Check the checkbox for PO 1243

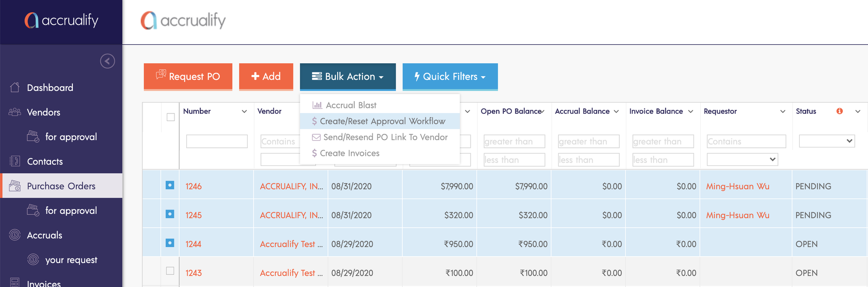(x=170, y=271)
